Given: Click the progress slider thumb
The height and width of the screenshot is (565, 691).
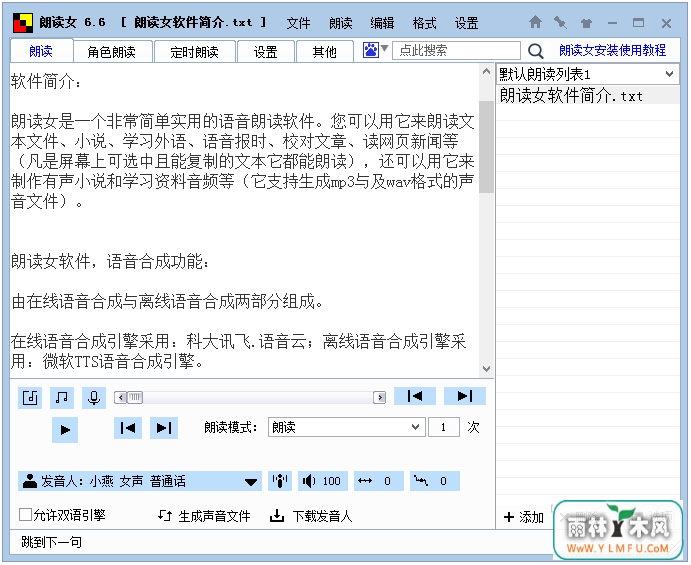Looking at the screenshot, I should pyautogui.click(x=135, y=398).
